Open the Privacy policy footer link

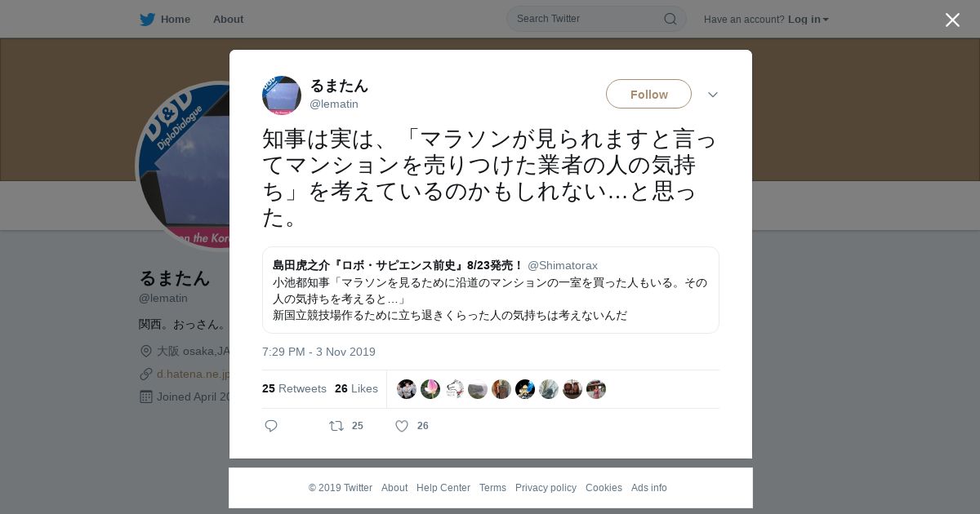click(546, 488)
